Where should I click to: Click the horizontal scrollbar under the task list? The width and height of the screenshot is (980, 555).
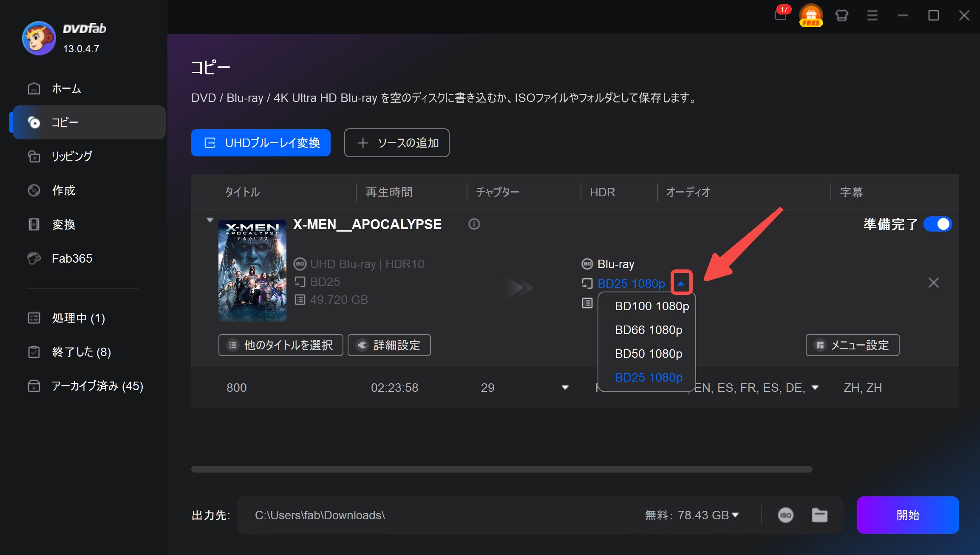pos(501,469)
